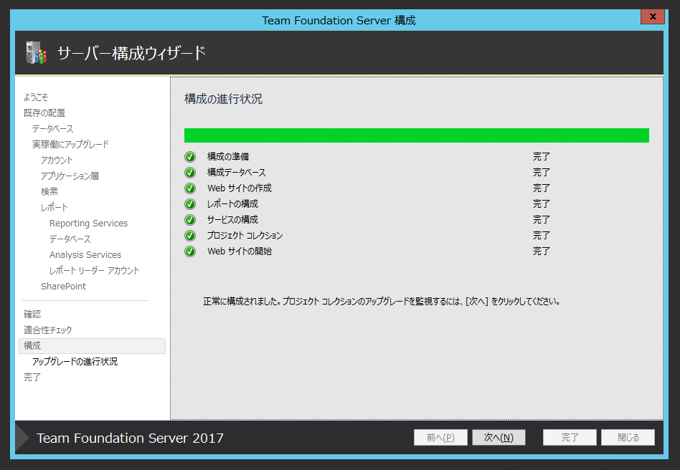Click the Team Foundation Server 構成 title bar
Viewport: 680px width, 470px height.
[339, 20]
